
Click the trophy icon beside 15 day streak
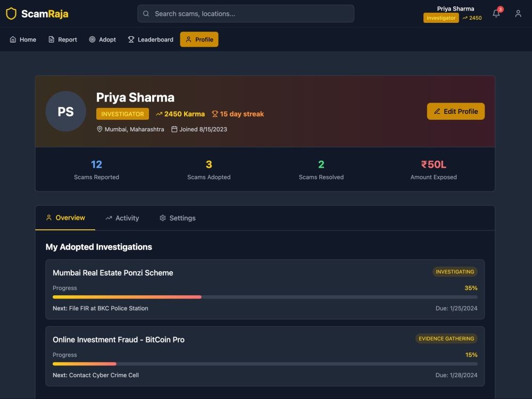(215, 114)
